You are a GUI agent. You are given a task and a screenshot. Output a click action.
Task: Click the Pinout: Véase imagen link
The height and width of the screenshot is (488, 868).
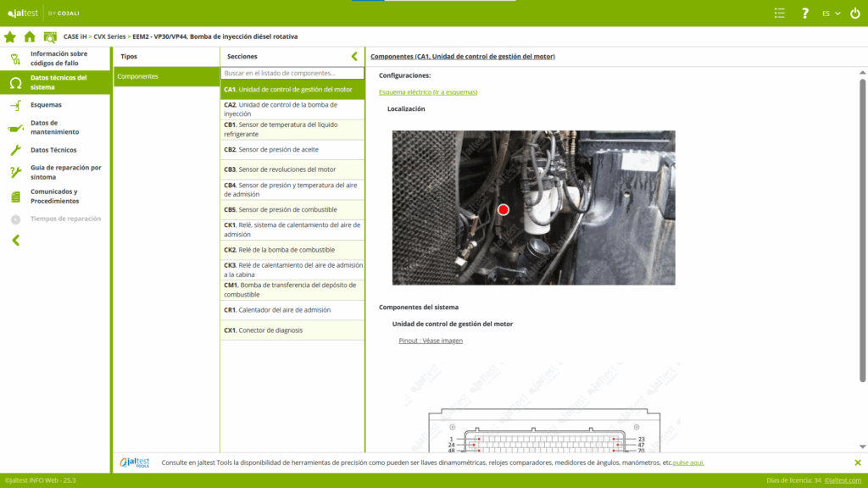pyautogui.click(x=431, y=341)
